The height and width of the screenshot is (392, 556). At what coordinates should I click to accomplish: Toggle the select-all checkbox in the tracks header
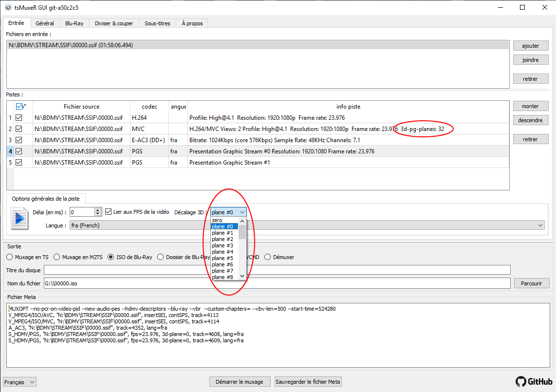point(19,107)
